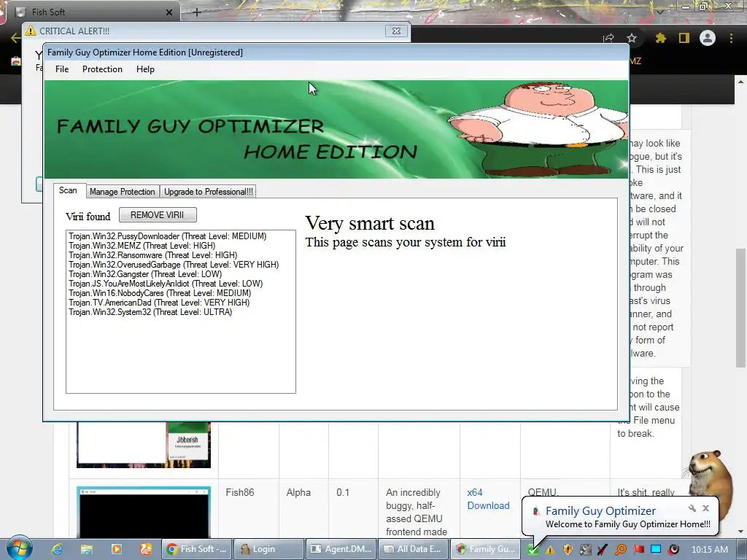
Task: Open the Windows Start menu
Action: click(x=19, y=548)
